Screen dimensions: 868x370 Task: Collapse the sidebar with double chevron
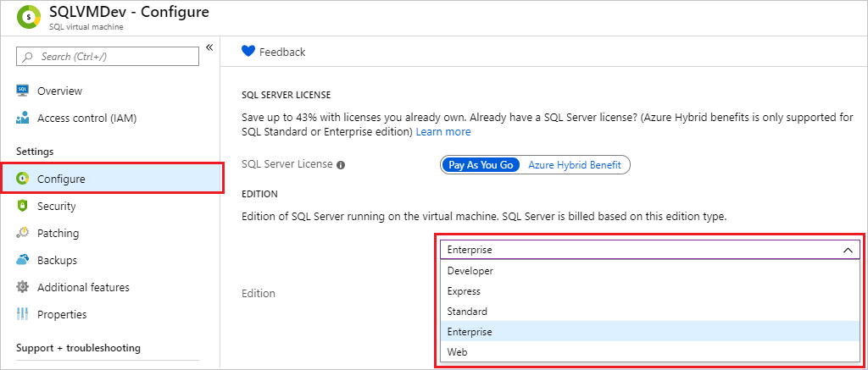click(209, 47)
